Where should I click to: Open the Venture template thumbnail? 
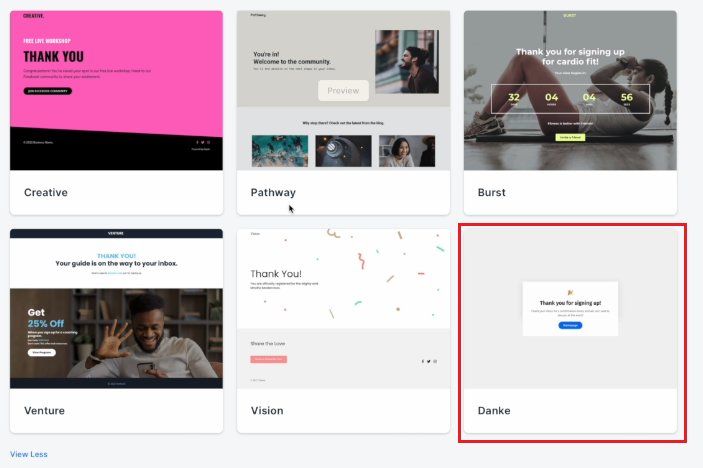point(116,309)
